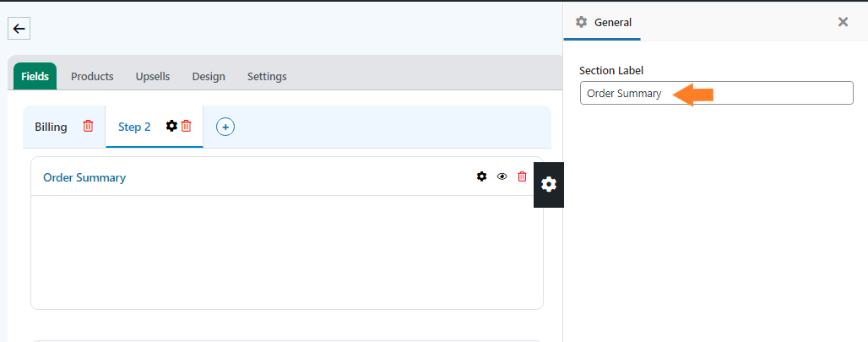Delete the Billing step with trash icon
868x342 pixels.
tap(88, 126)
